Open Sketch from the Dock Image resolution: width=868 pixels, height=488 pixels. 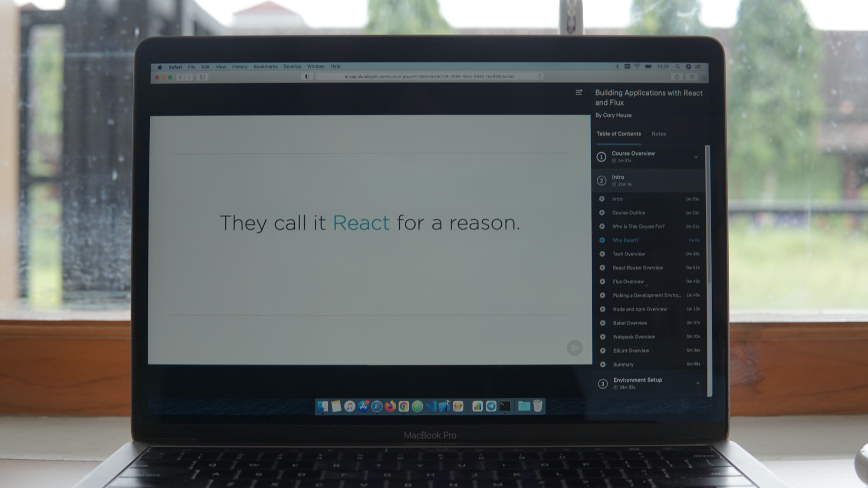(458, 406)
